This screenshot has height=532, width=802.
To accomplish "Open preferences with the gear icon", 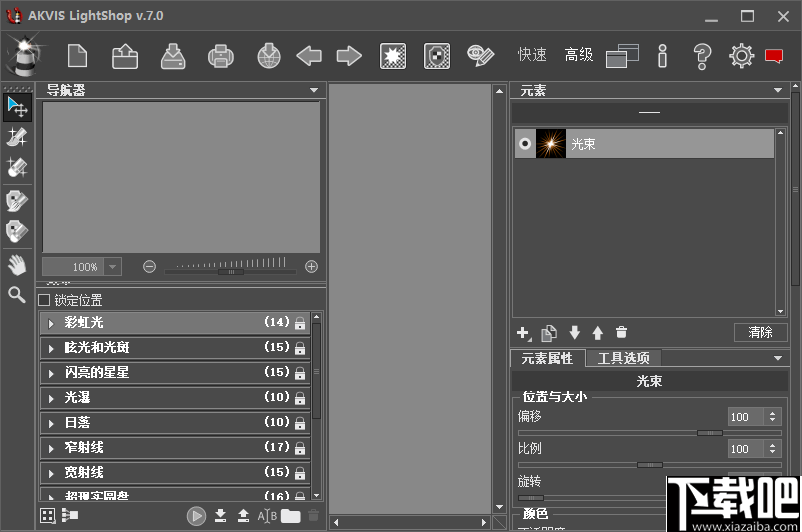I will [x=741, y=56].
